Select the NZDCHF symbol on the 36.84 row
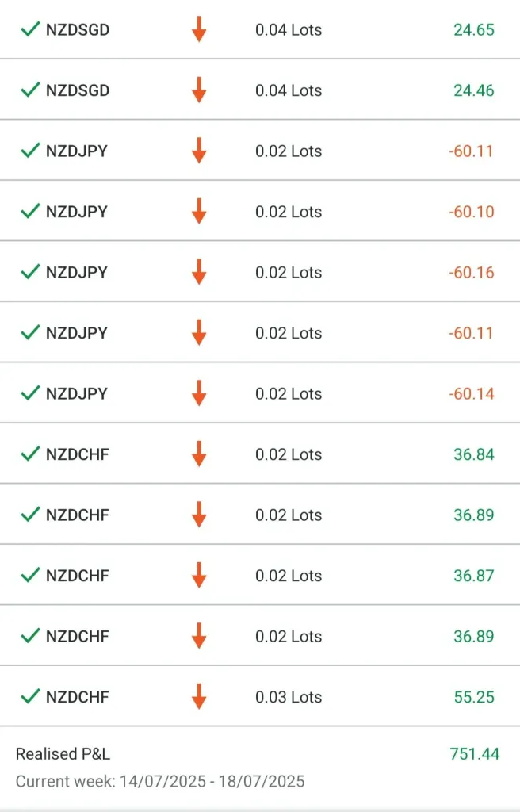Image resolution: width=520 pixels, height=812 pixels. tap(78, 454)
